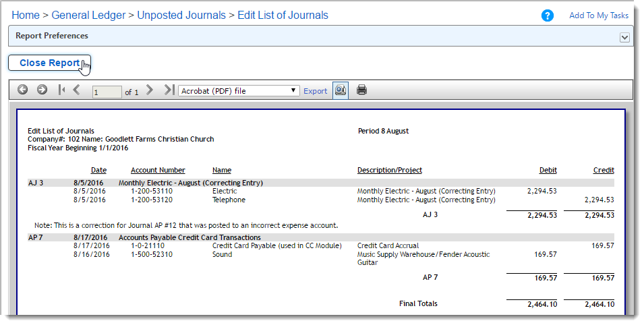644x325 pixels.
Task: Navigate to General Ledger breadcrumb
Action: [x=88, y=16]
